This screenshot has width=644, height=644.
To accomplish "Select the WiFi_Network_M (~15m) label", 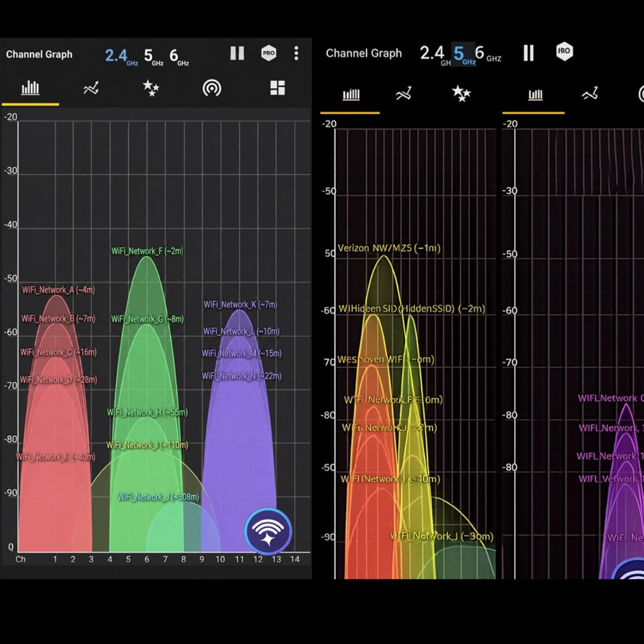I will pyautogui.click(x=241, y=354).
